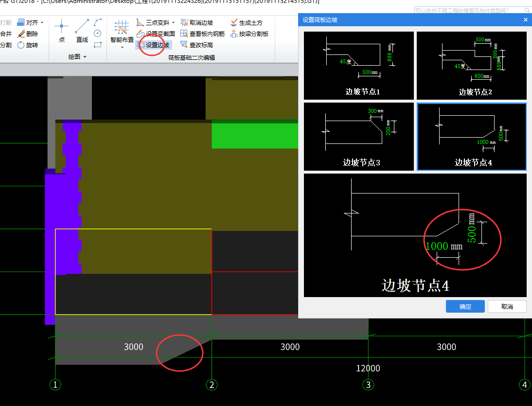Image resolution: width=532 pixels, height=406 pixels.
Task: Click 对齐 align tool
Action: (28, 23)
